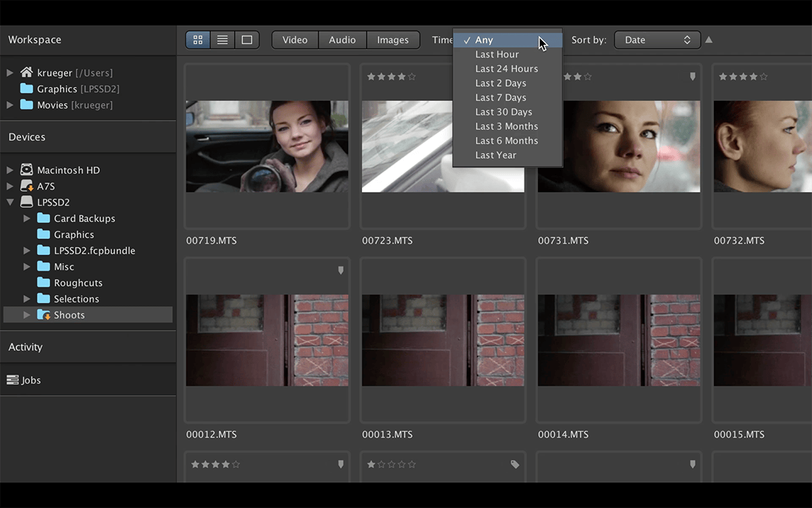
Task: Select Any in the Time menu
Action: [507, 40]
